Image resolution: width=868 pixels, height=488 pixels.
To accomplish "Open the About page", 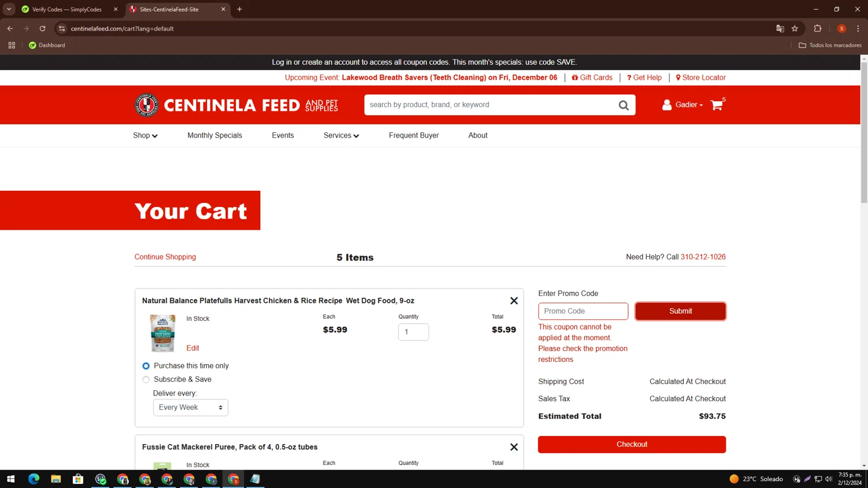I will 478,135.
